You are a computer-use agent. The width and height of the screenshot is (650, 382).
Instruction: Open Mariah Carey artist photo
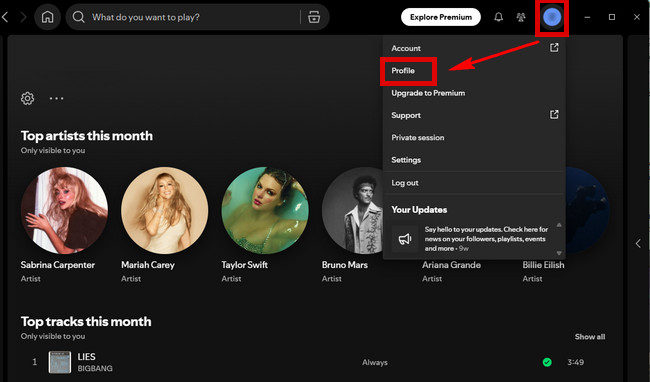165,210
